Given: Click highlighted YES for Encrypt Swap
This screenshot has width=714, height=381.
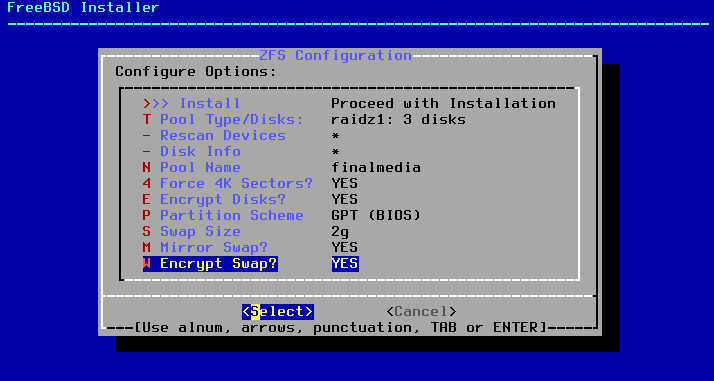Looking at the screenshot, I should click(x=345, y=264).
